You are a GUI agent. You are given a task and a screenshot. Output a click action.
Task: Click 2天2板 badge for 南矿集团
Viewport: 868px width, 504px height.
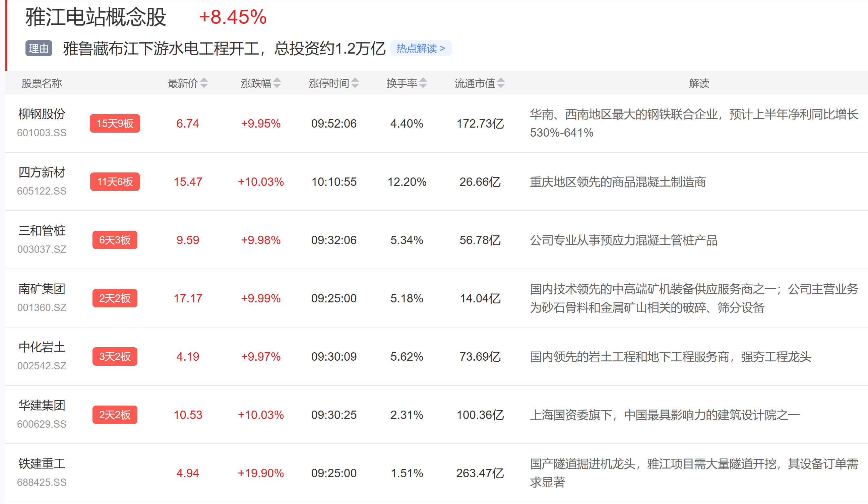115,298
